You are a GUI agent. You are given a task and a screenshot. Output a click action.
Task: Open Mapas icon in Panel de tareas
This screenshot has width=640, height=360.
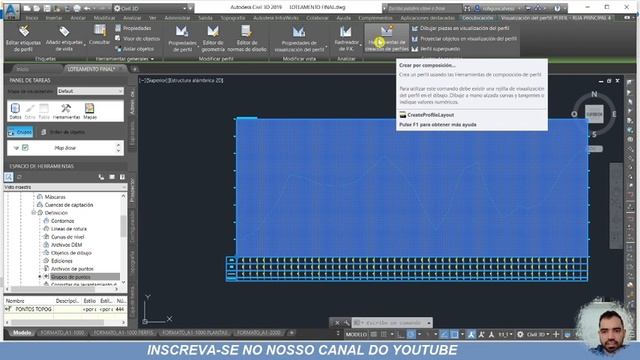click(90, 111)
